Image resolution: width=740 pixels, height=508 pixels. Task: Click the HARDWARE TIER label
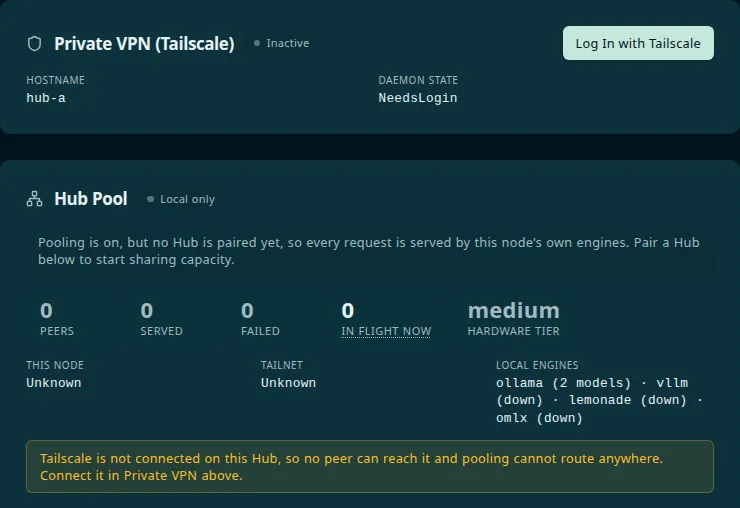513,331
